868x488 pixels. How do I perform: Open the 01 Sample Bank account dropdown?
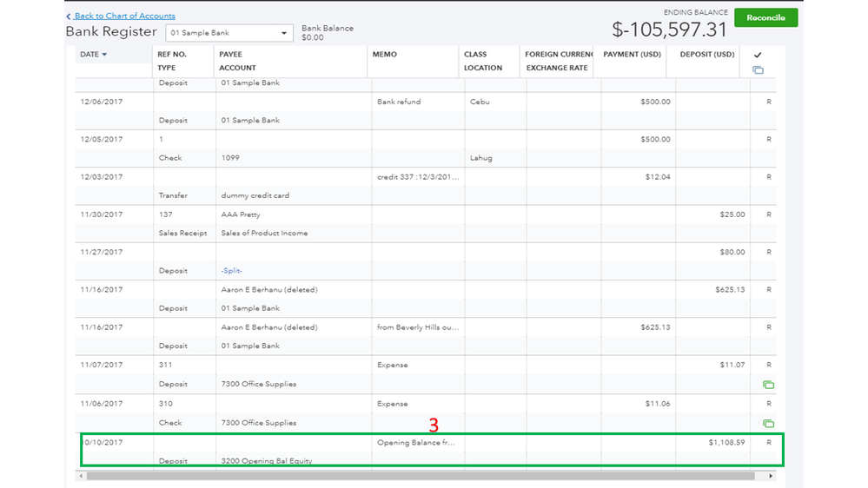(229, 33)
